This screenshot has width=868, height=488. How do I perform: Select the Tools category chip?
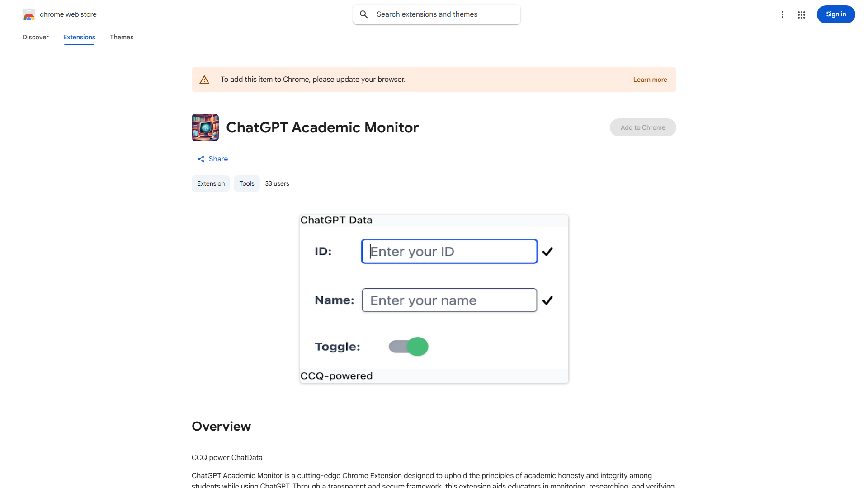(246, 183)
